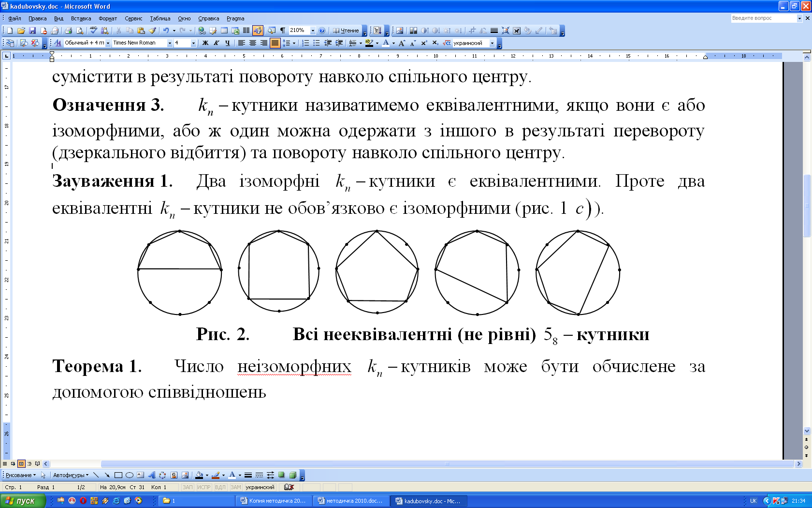This screenshot has width=812, height=508.
Task: Switch to методичка 2010.doc taskbar window
Action: click(351, 501)
